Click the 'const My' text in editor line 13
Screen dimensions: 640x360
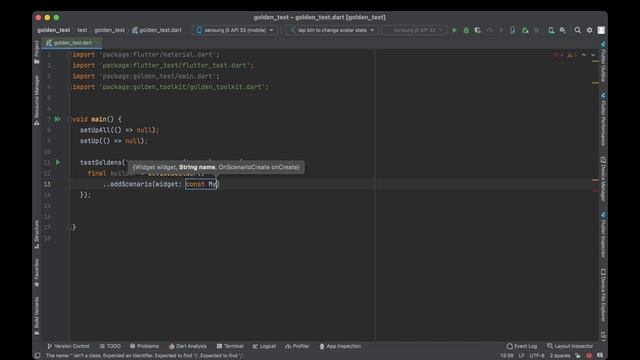coord(201,184)
